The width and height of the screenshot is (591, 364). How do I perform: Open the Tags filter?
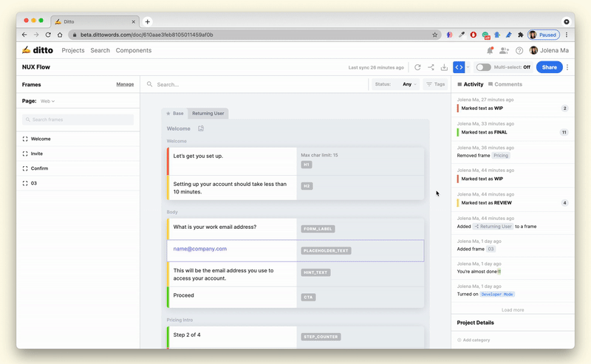(x=435, y=84)
